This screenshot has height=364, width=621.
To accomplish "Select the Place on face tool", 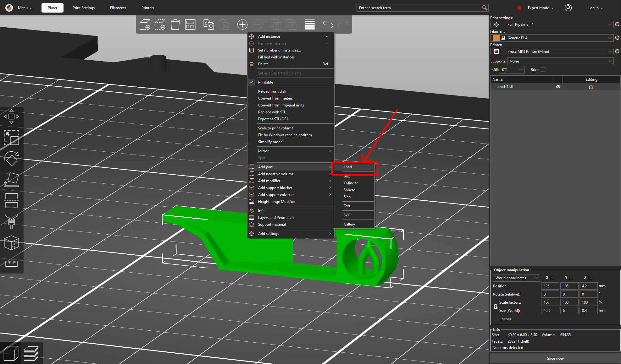I will coord(11,180).
